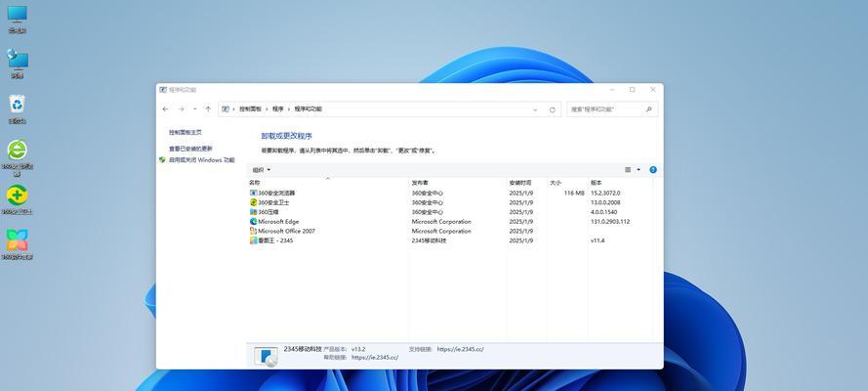This screenshot has width=868, height=391.
Task: Select the Microsoft Office 2007 program icon
Action: (254, 231)
